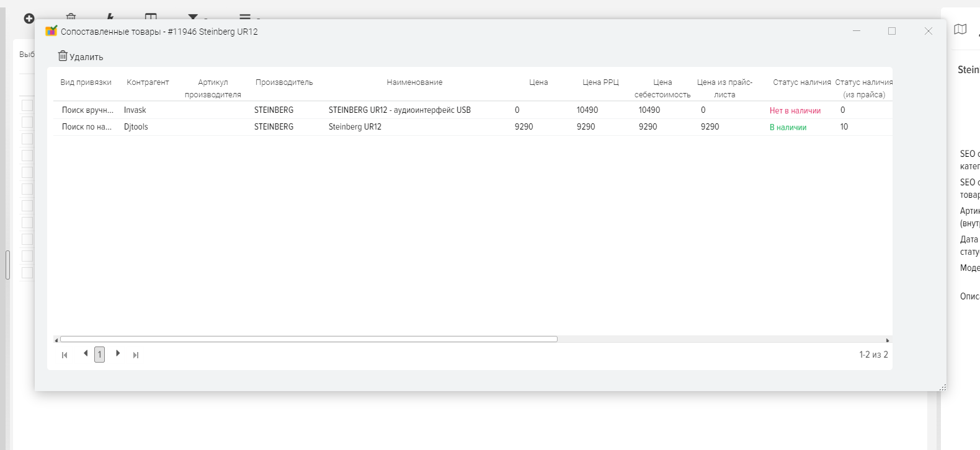Open the map icon in the background right panel

[960, 29]
